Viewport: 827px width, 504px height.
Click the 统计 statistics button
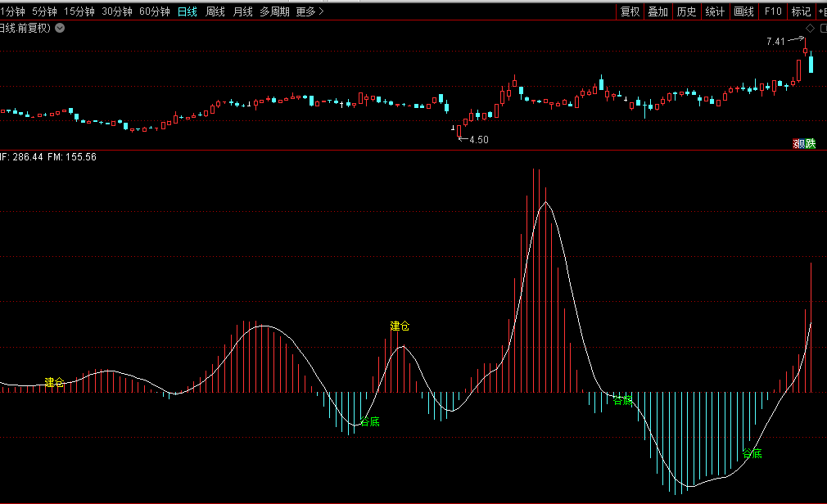(x=715, y=11)
